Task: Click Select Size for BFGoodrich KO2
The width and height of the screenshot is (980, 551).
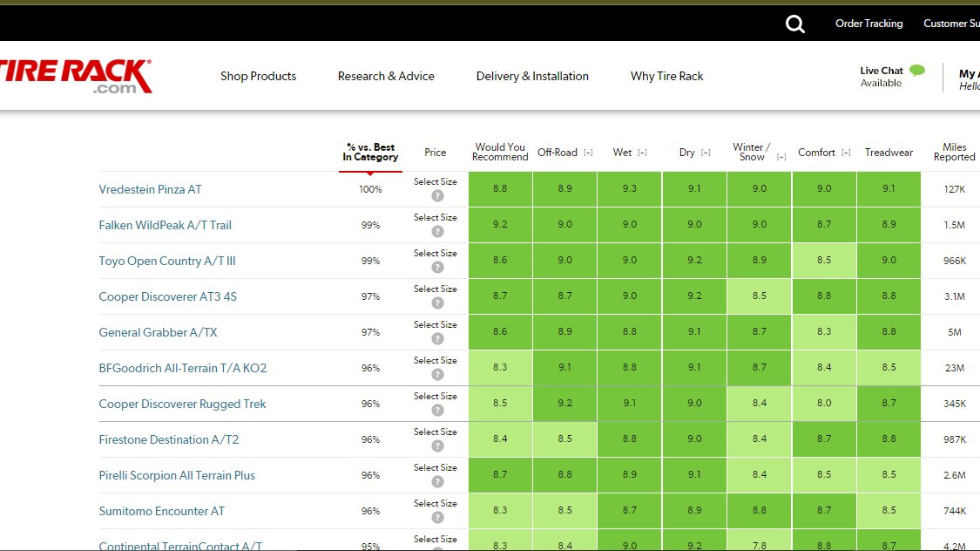Action: click(435, 360)
